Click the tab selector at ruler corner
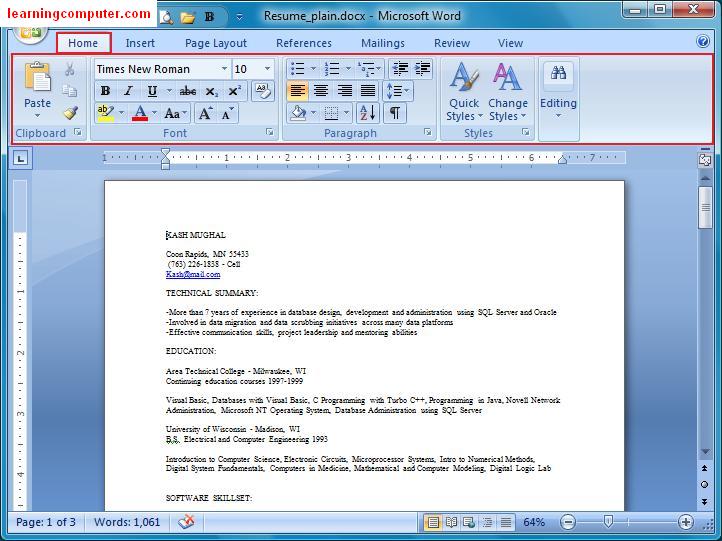This screenshot has height=541, width=722. (20, 159)
